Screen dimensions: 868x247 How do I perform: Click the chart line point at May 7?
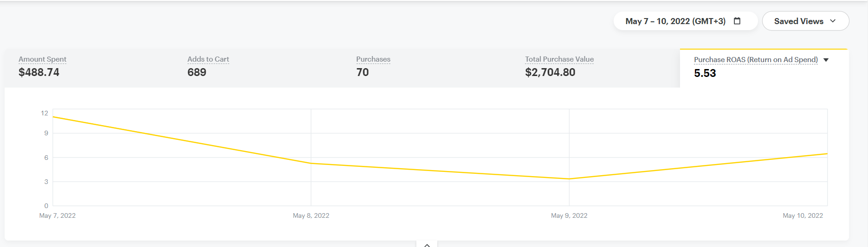pos(53,117)
